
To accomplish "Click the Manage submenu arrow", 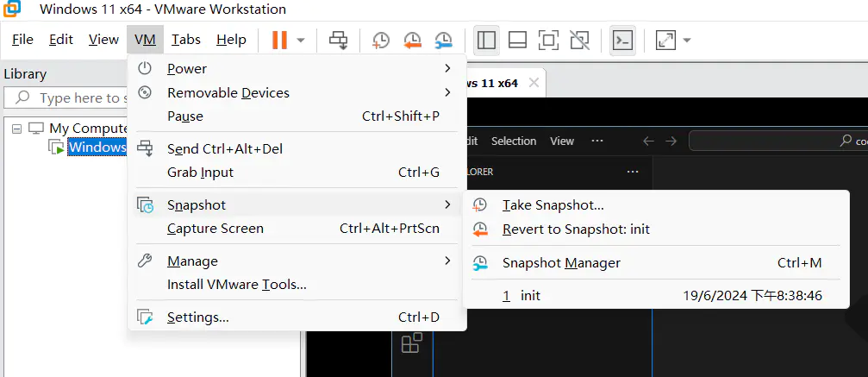I will point(448,261).
